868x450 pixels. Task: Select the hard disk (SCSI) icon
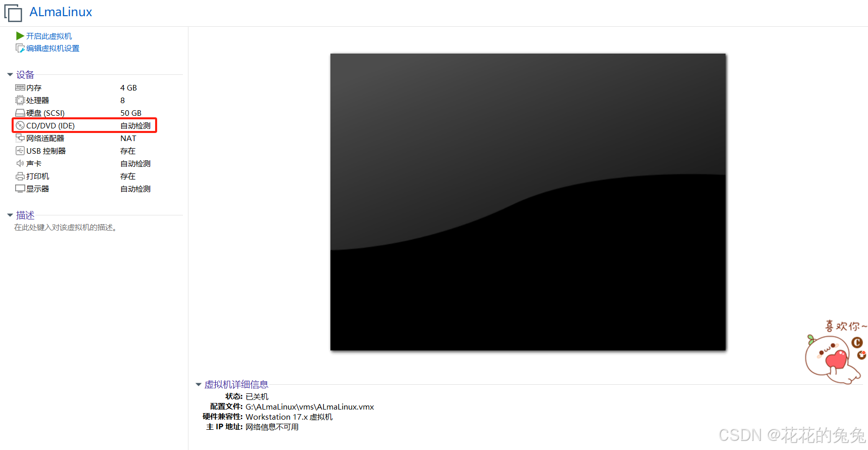click(x=20, y=113)
